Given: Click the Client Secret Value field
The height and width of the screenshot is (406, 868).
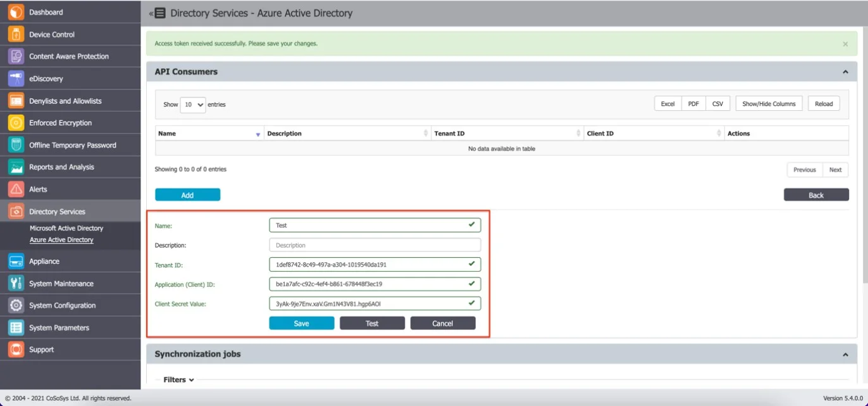Looking at the screenshot, I should click(375, 304).
